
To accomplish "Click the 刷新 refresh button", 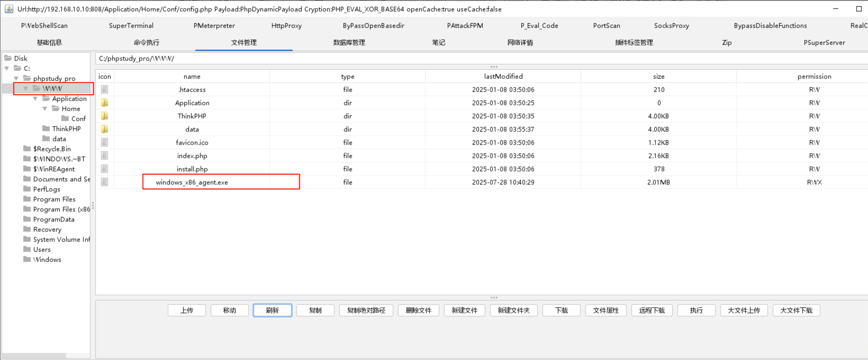I will coord(272,310).
